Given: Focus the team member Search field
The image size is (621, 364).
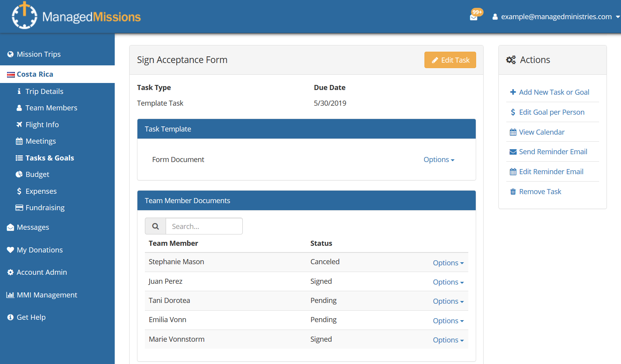Looking at the screenshot, I should (204, 226).
